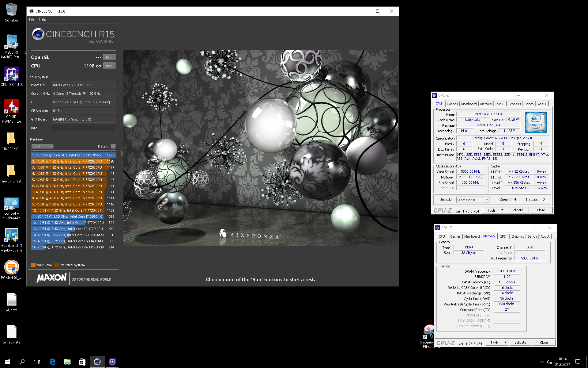This screenshot has width=588, height=368.
Task: Click Close button in upper CPU-Z window
Action: click(x=541, y=210)
